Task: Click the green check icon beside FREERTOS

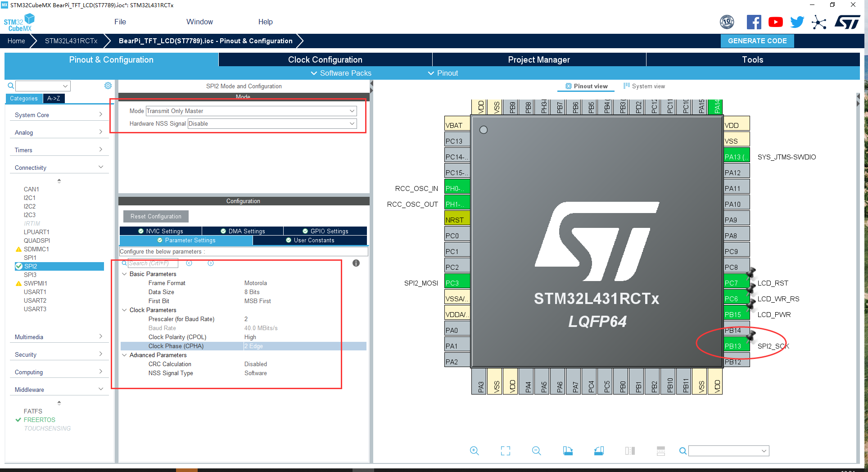Action: coord(18,420)
